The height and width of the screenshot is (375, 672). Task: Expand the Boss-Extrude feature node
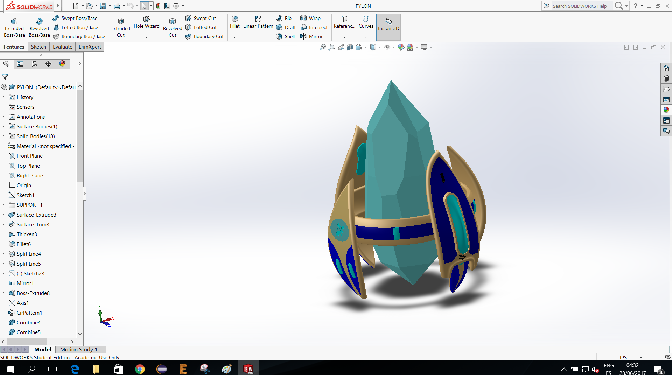[x=4, y=293]
